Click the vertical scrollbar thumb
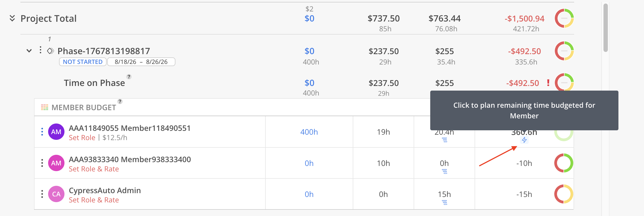Screen dimensions: 644x216 605,27
